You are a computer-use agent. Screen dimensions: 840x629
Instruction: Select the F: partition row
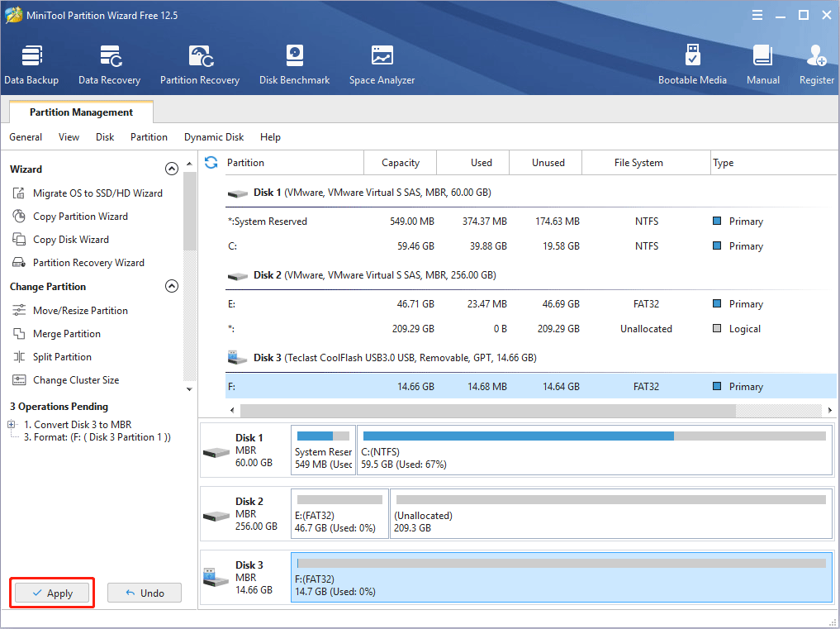click(x=530, y=387)
